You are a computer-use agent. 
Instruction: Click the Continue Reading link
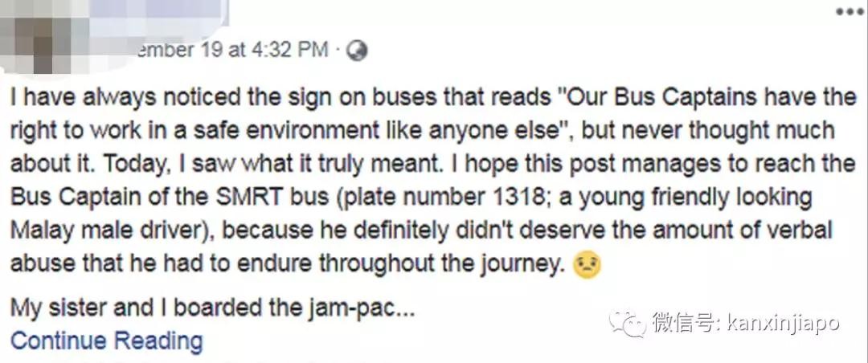tap(106, 341)
